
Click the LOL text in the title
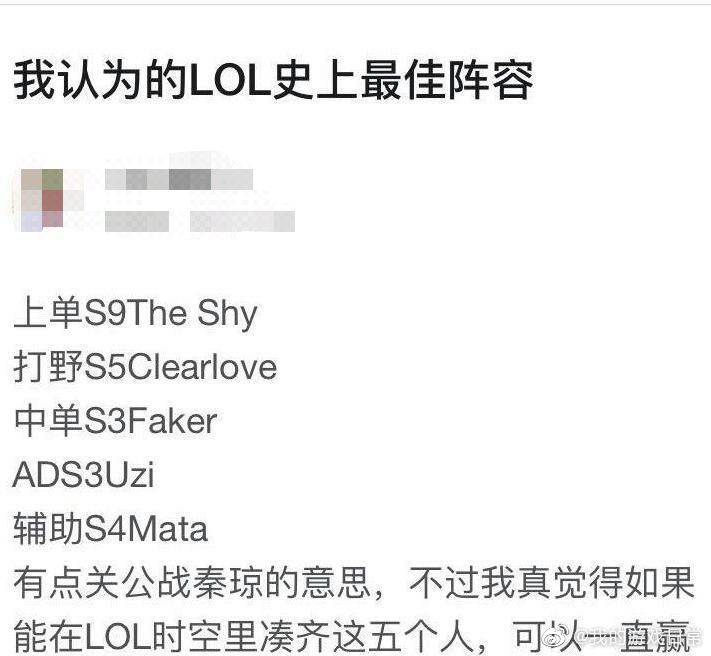(x=229, y=82)
